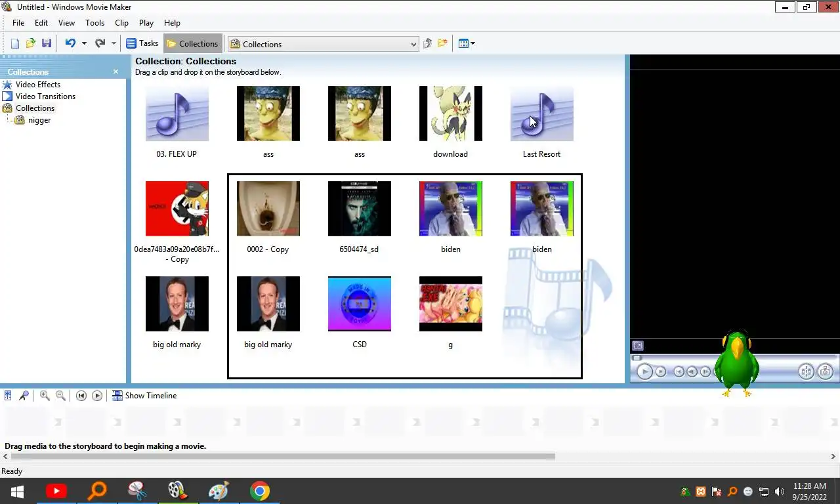Open the Movie Maker film reel taskbar icon
Image resolution: width=840 pixels, height=504 pixels.
(177, 491)
